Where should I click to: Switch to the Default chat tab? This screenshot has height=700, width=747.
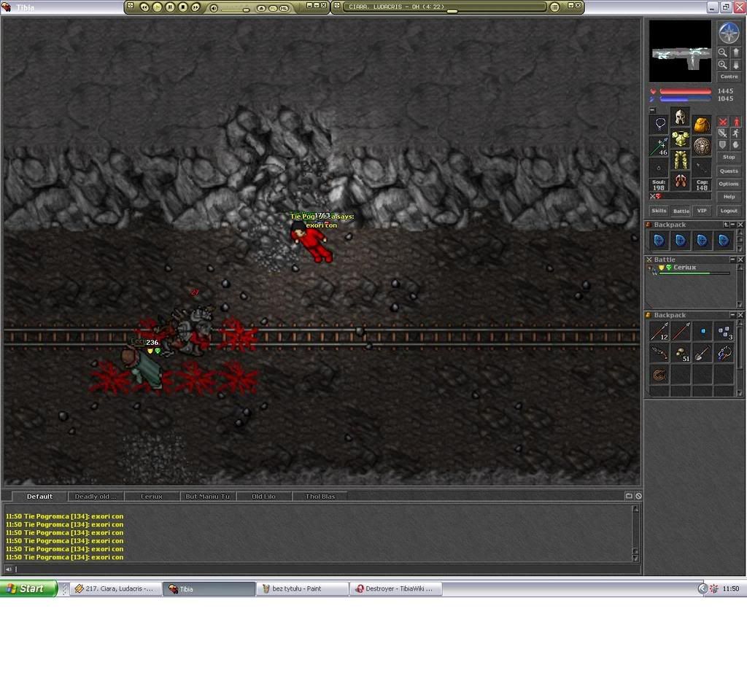pos(39,496)
